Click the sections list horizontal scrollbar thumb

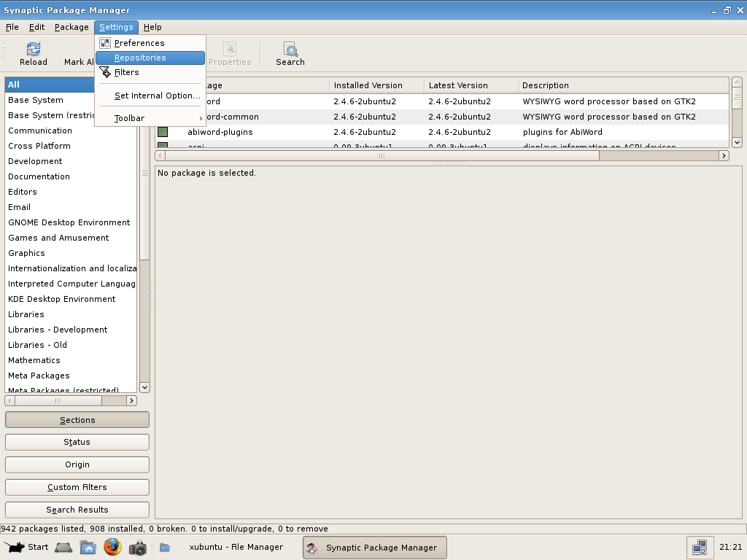pyautogui.click(x=58, y=401)
